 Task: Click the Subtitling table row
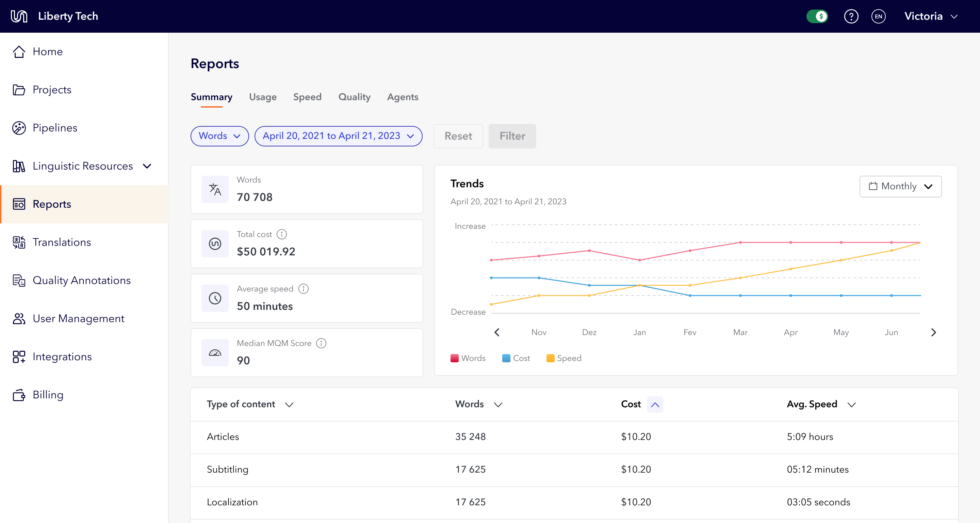(574, 470)
